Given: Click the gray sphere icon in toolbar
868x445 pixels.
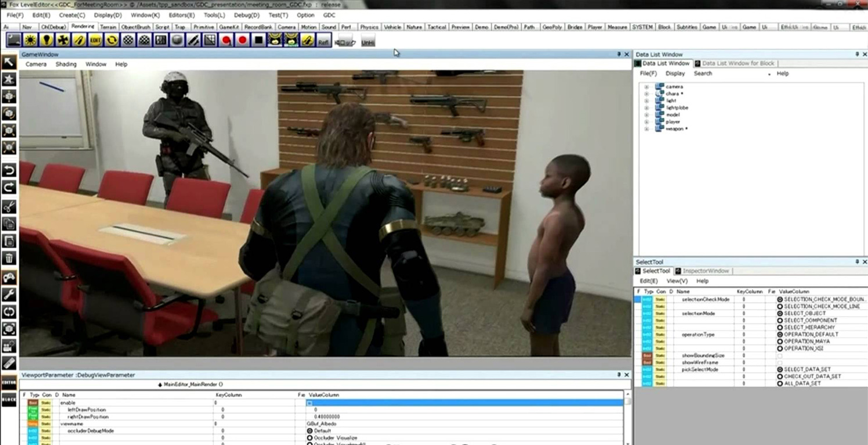Looking at the screenshot, I should pyautogui.click(x=177, y=40).
